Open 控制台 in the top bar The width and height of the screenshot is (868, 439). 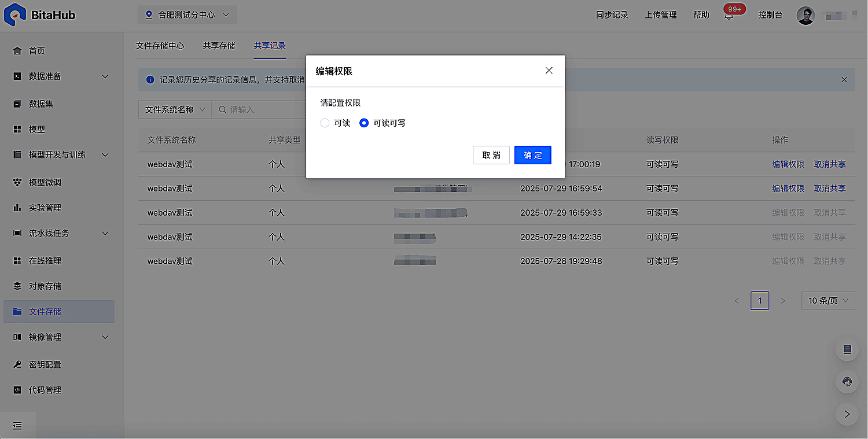pos(770,15)
